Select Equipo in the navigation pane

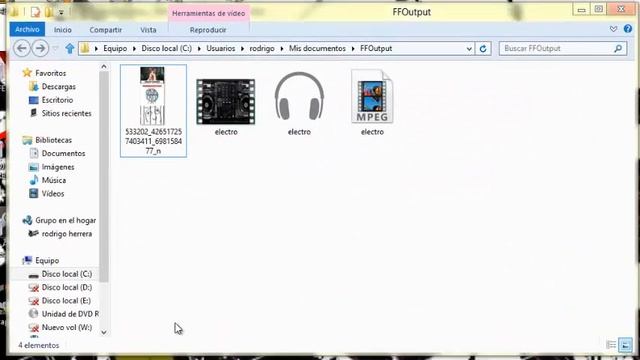click(x=47, y=260)
